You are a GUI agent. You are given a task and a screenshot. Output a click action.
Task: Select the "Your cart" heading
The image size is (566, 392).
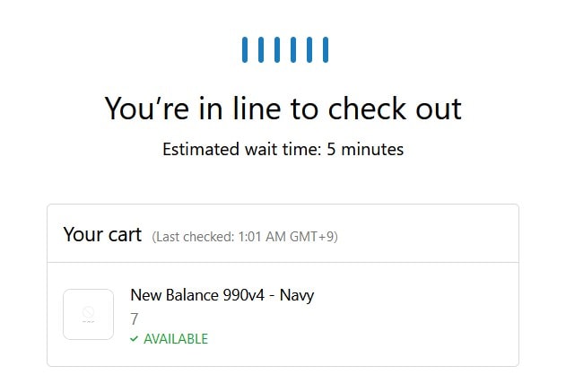tap(102, 234)
